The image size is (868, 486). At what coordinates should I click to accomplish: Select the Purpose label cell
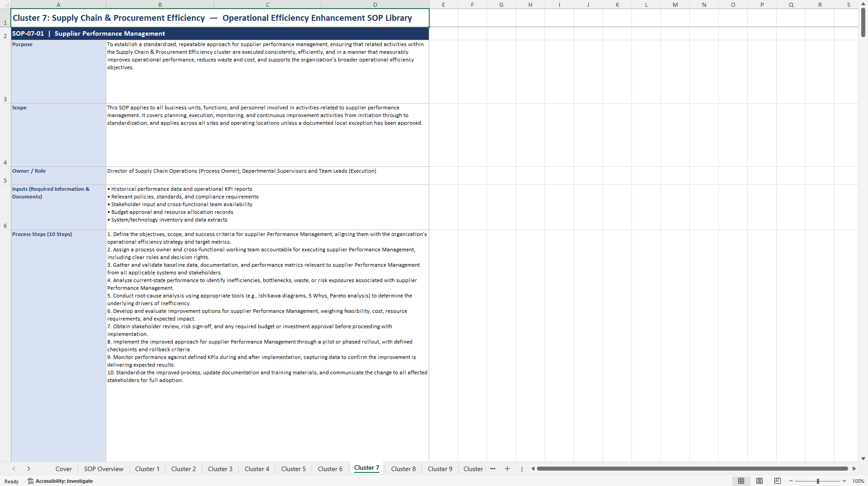point(58,71)
